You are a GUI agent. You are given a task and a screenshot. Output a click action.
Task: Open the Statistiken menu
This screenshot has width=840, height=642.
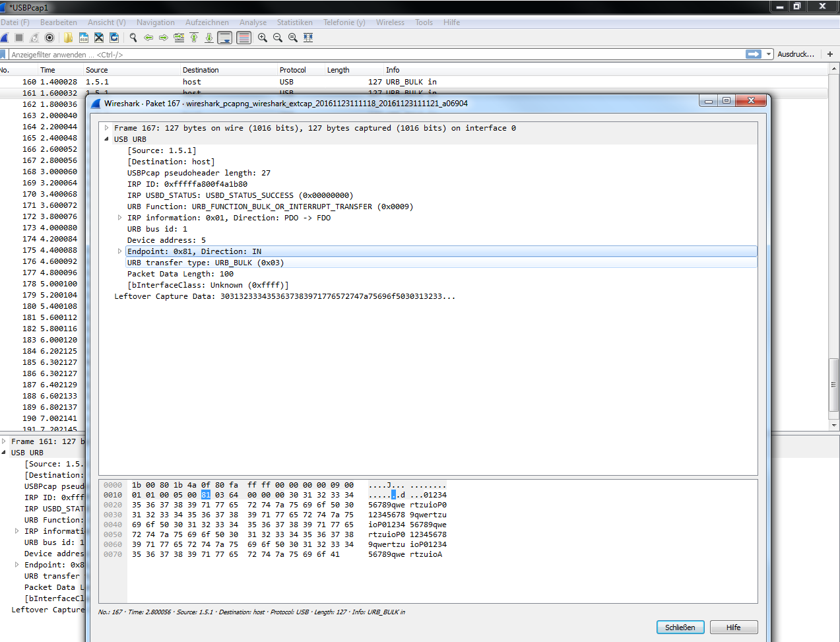(x=295, y=22)
